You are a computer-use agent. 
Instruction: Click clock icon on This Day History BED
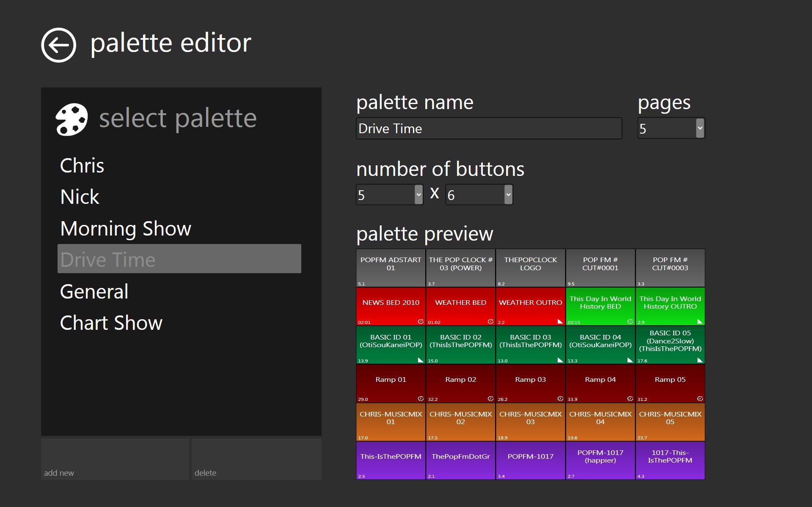630,321
